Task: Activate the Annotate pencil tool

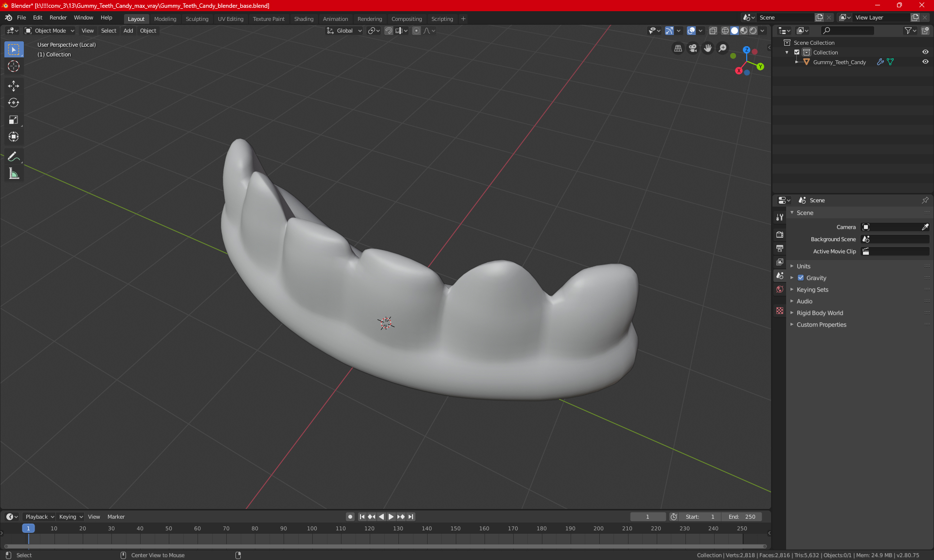Action: point(14,157)
